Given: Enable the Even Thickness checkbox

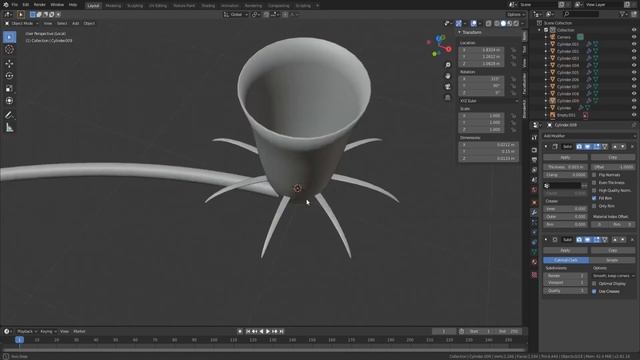Looking at the screenshot, I should click(594, 182).
